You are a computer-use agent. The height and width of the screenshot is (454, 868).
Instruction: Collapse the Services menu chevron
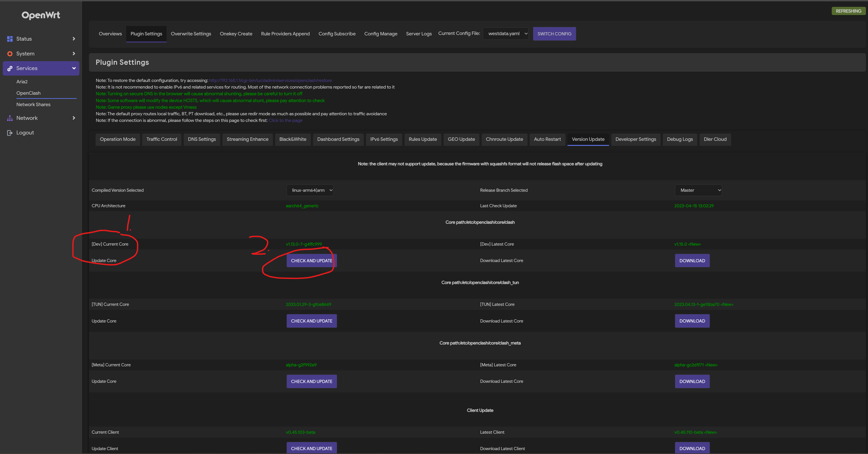pyautogui.click(x=74, y=68)
